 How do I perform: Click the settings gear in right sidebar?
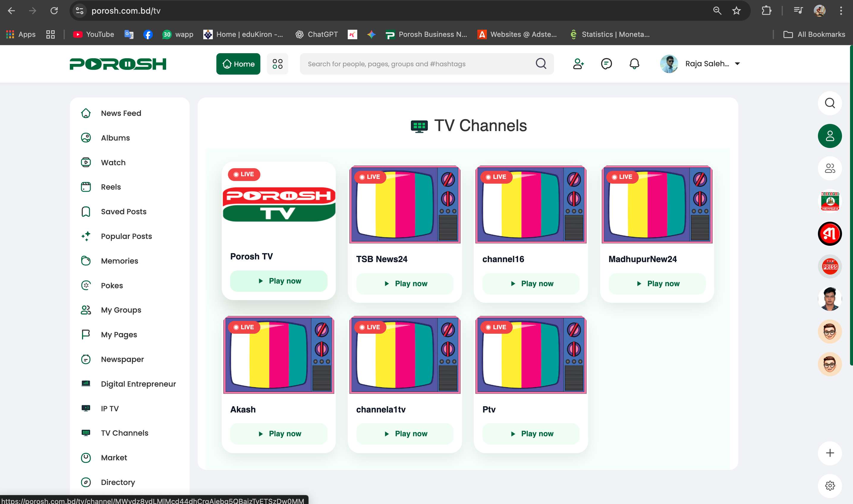tap(830, 486)
